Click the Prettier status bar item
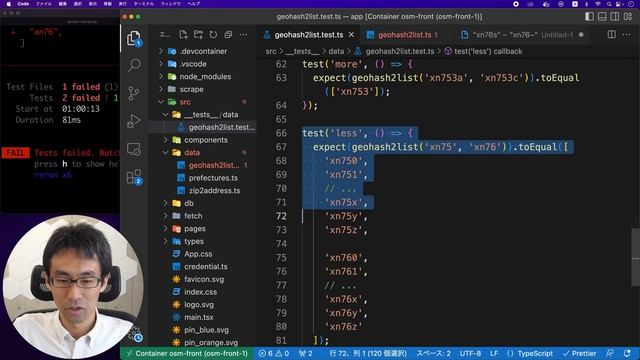640x360 pixels. coord(580,353)
